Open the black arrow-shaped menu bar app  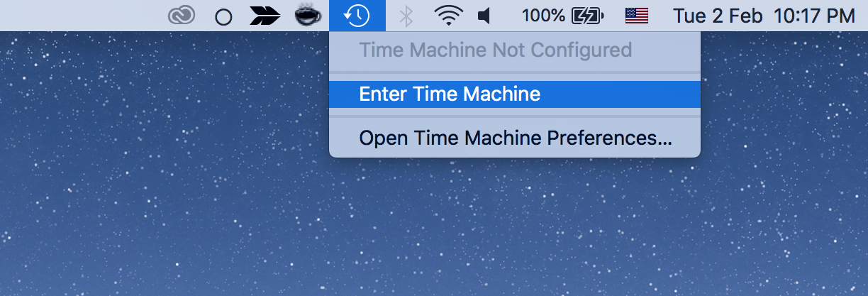[x=265, y=16]
